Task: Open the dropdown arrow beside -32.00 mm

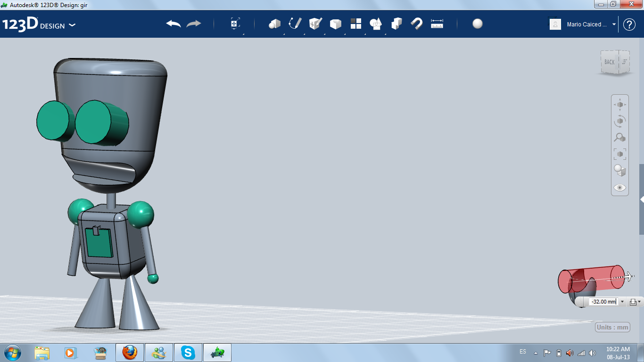Action: pos(622,302)
